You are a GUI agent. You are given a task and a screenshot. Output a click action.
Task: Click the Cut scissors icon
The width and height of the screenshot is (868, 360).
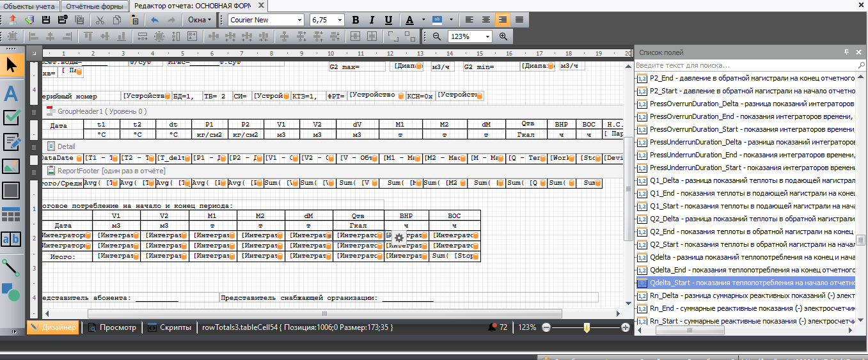100,20
